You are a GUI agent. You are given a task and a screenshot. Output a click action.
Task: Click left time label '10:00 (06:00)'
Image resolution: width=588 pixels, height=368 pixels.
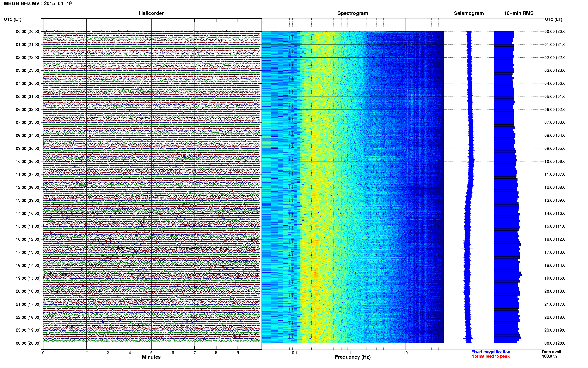pyautogui.click(x=28, y=161)
